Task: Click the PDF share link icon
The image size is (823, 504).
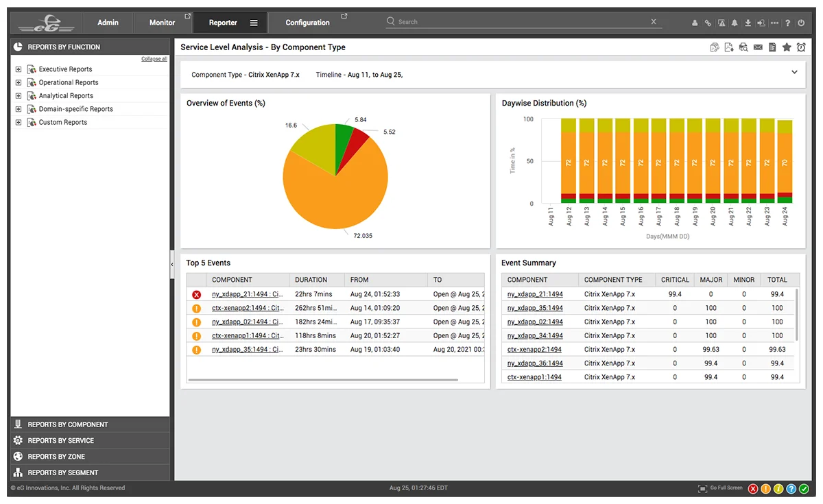Action: (x=715, y=47)
